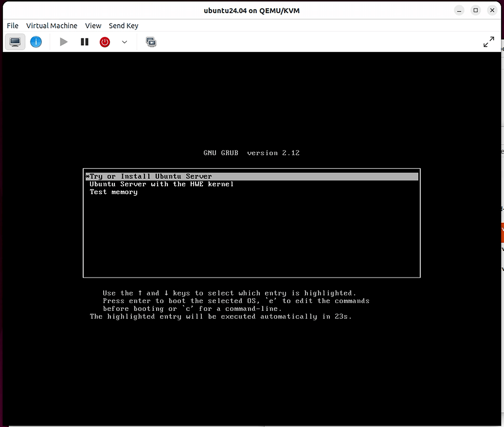
Task: Open the File menu
Action: 12,26
